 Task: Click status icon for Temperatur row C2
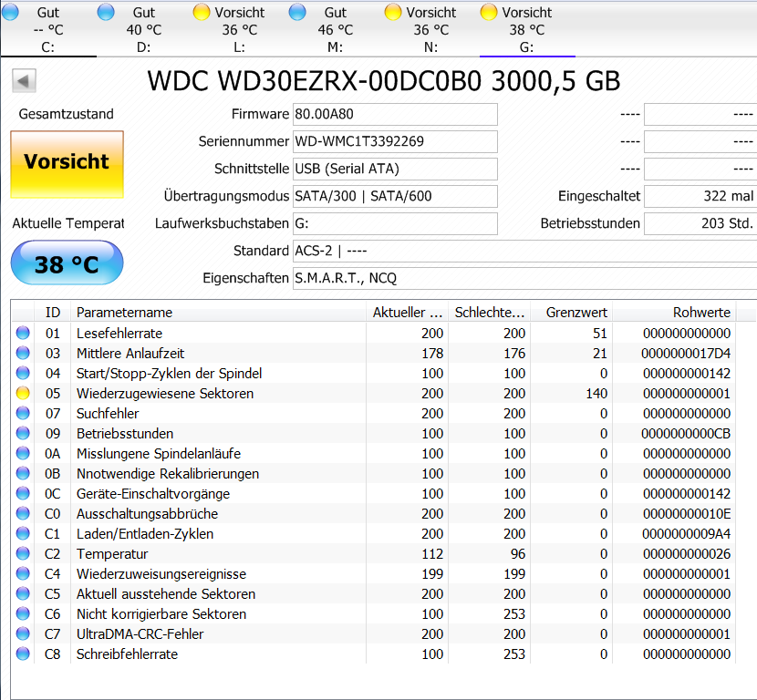[23, 553]
